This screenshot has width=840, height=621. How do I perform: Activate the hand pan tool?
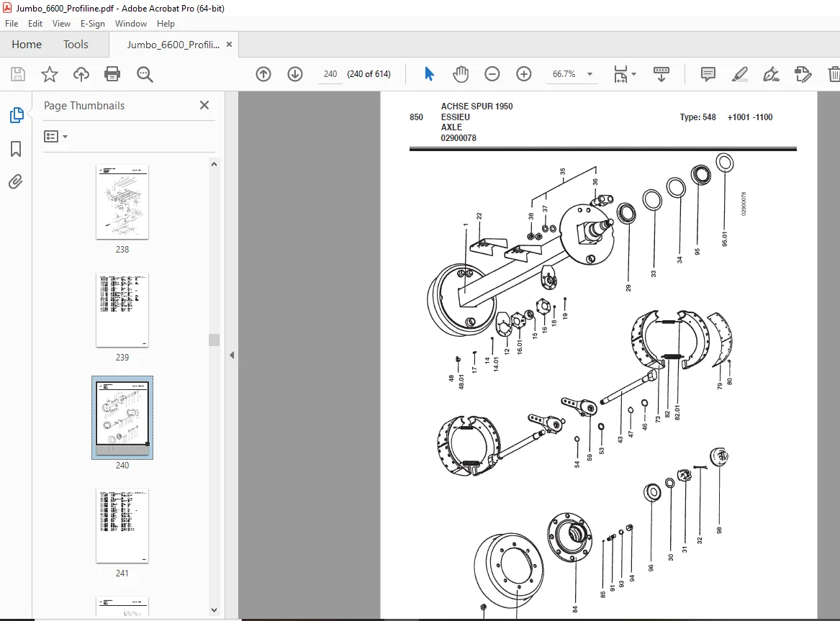point(460,74)
